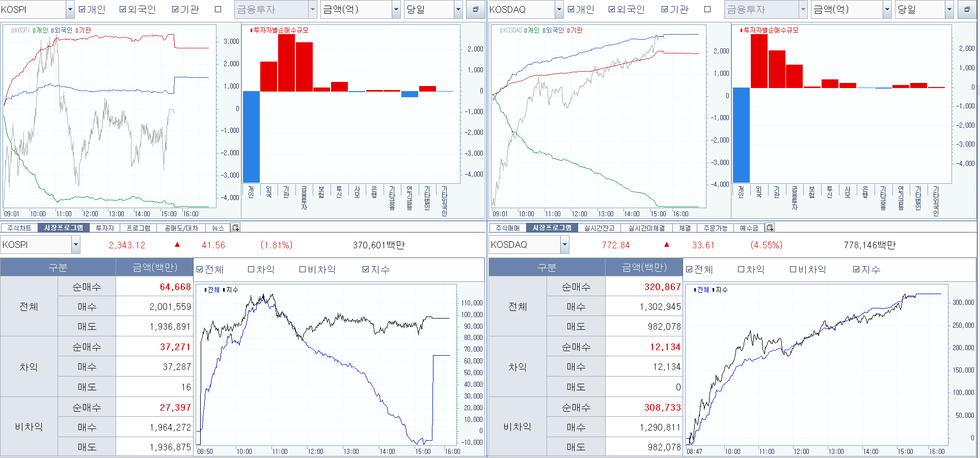This screenshot has height=458, width=980.
Task: Click KOSDAQ 금액(백만) column header
Action: [x=644, y=267]
